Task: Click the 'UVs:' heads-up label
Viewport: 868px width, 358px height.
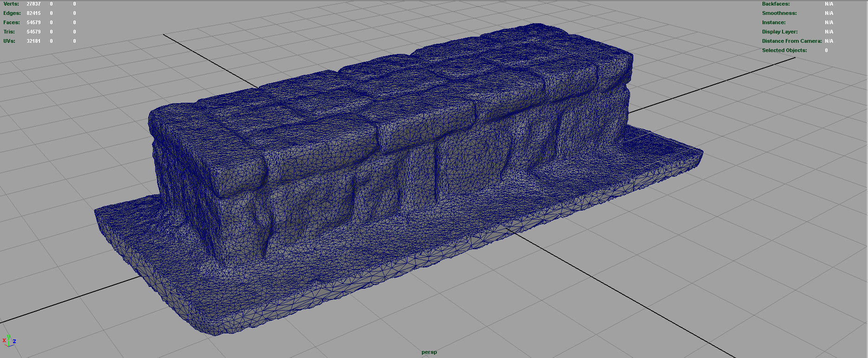Action: point(9,41)
